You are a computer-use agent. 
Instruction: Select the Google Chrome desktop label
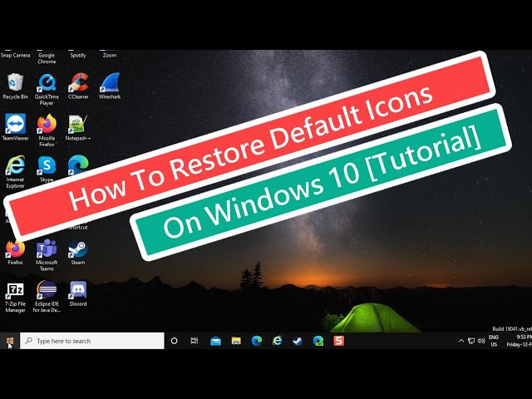tap(47, 58)
